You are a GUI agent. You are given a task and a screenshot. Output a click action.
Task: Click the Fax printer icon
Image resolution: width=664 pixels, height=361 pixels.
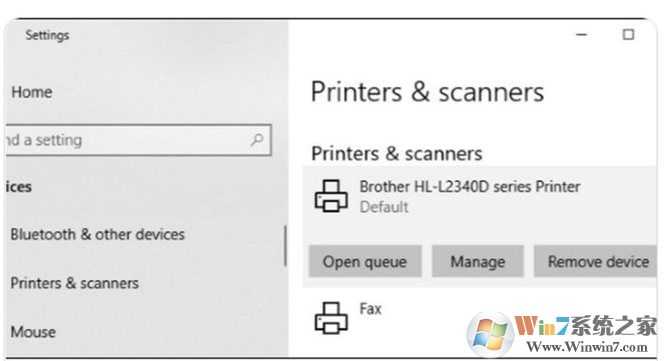331,318
